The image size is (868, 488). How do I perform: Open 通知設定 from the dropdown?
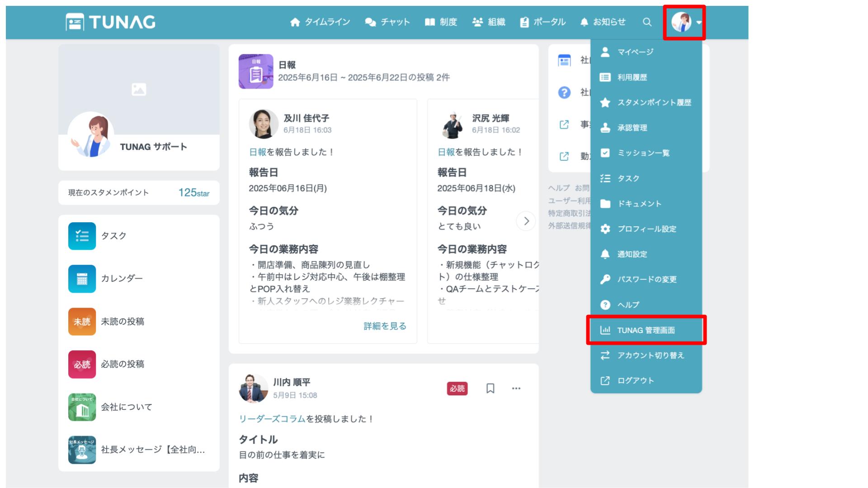click(646, 254)
